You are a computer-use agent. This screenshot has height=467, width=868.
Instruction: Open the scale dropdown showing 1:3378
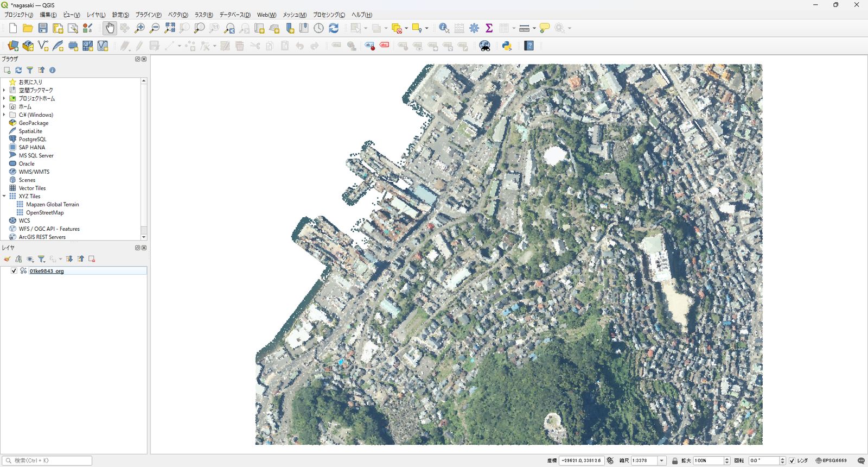pos(661,460)
